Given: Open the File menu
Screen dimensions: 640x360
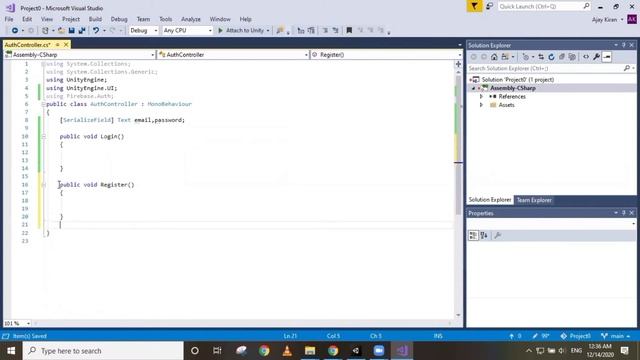Looking at the screenshot, I should click(9, 19).
